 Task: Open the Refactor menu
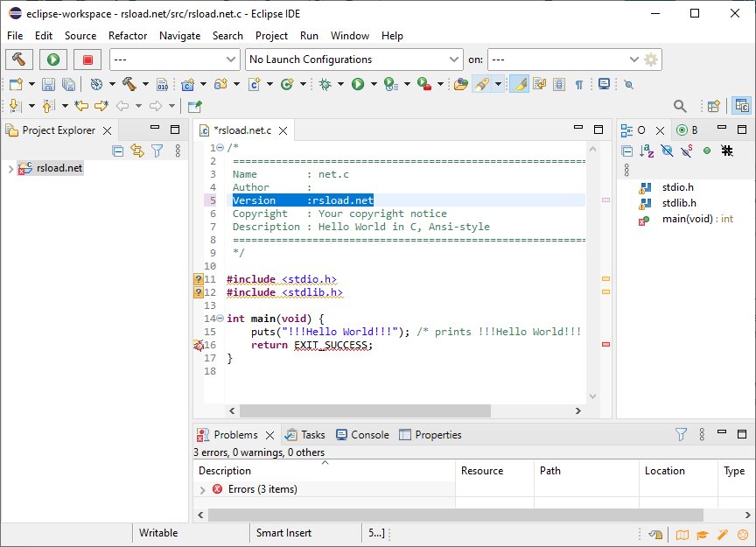(x=128, y=36)
